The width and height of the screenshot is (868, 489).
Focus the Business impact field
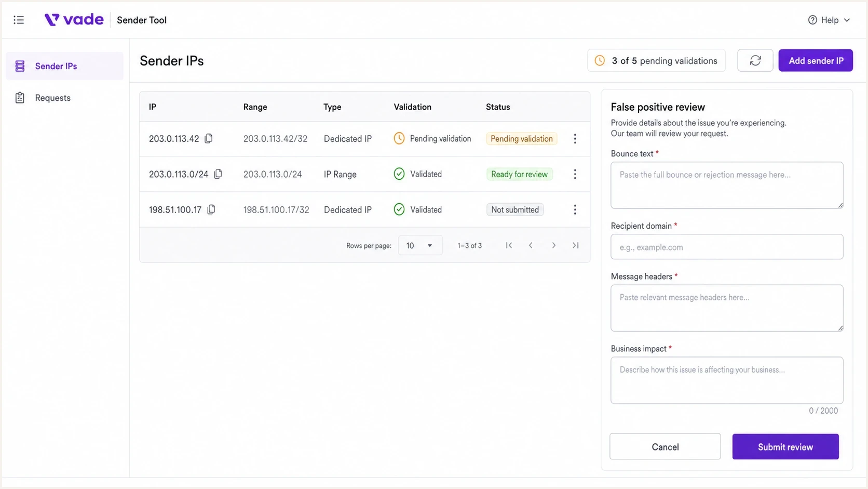click(727, 380)
